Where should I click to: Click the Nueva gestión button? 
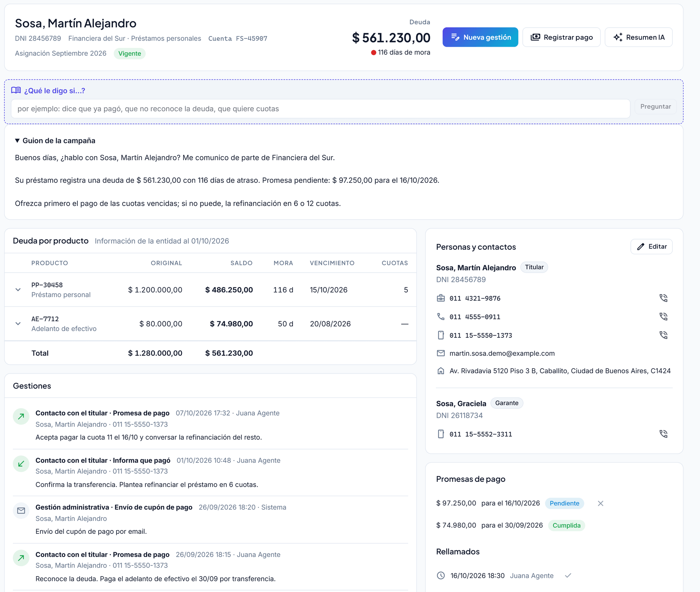480,37
